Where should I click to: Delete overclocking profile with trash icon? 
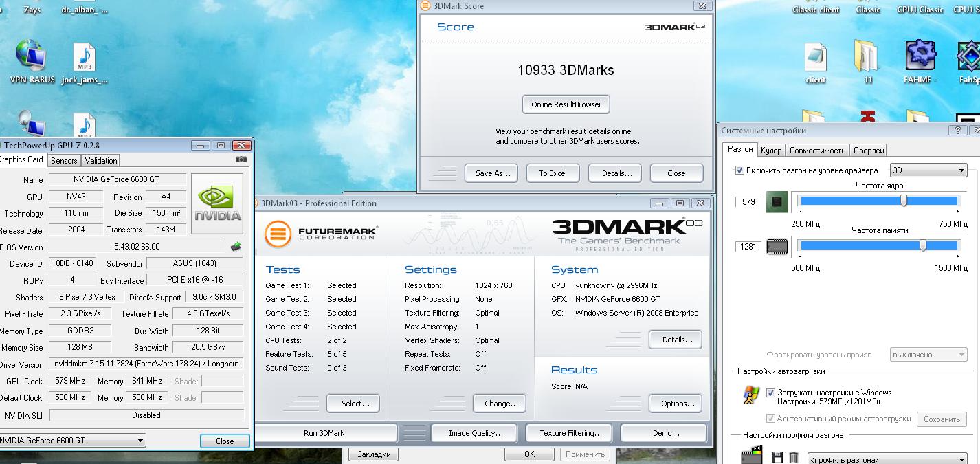point(793,458)
